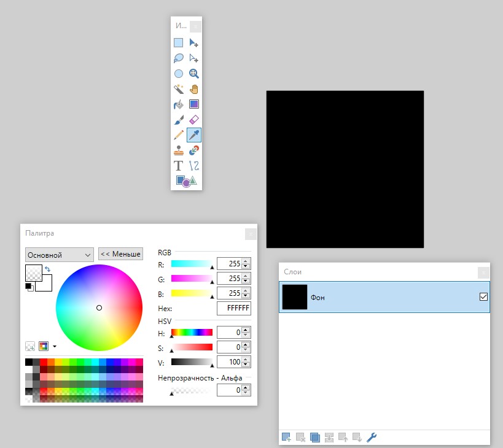Choose the Paintbrush tool

[178, 120]
